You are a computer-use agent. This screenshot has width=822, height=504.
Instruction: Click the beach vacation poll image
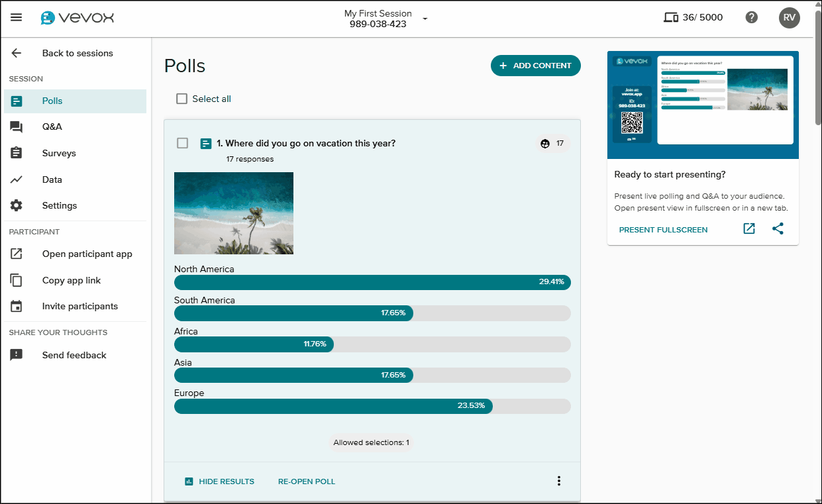pos(233,213)
